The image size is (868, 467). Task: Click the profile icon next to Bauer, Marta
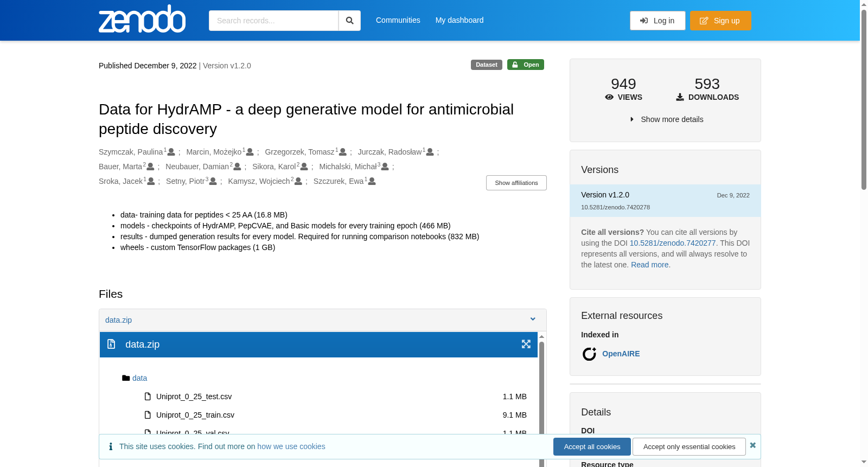(x=151, y=167)
